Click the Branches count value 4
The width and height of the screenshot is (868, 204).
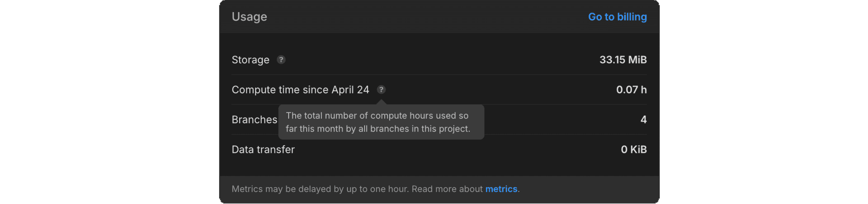[x=643, y=119]
